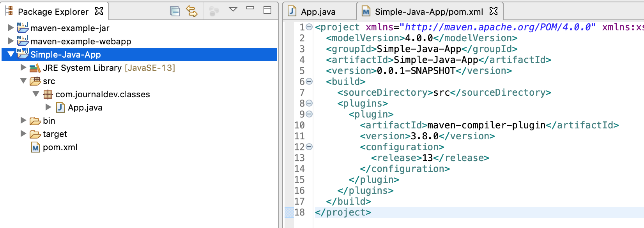Viewport: 644px width, 228px height.
Task: Maximize the Package Explorer view
Action: (x=267, y=10)
